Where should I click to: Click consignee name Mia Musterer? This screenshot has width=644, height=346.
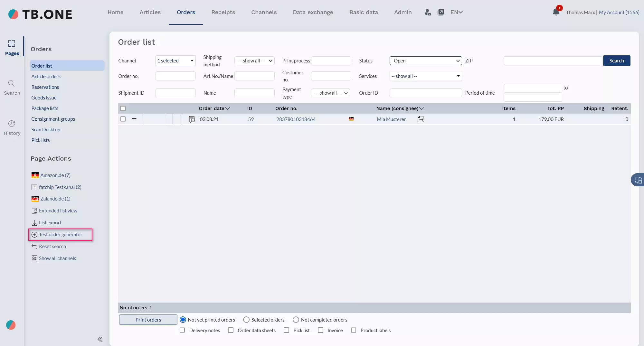391,119
